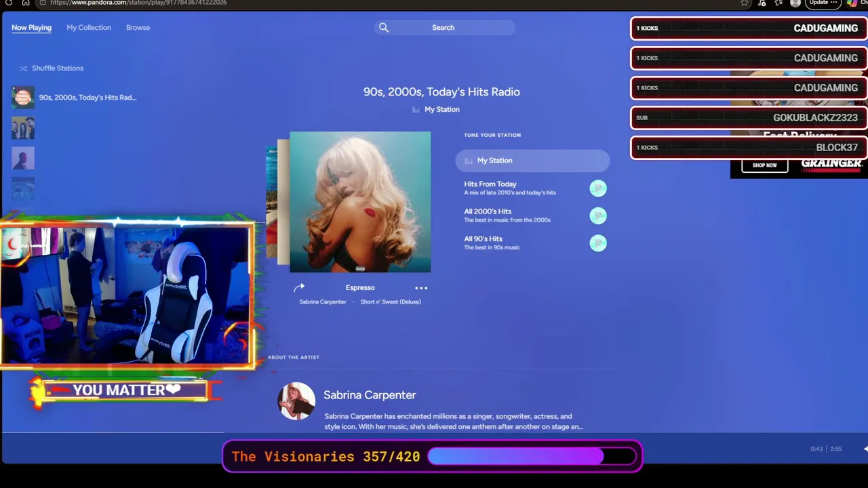Open the site info icon beside the URL
This screenshot has width=868, height=488.
coord(43,3)
